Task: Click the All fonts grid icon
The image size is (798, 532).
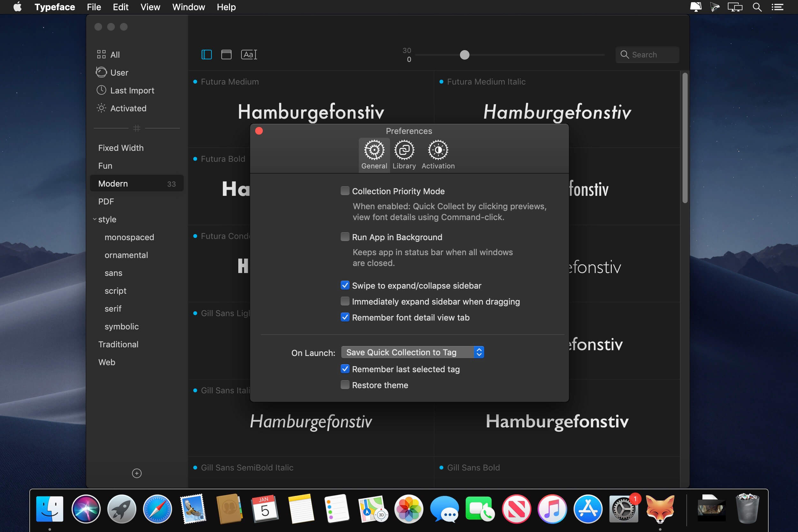Action: pyautogui.click(x=101, y=54)
